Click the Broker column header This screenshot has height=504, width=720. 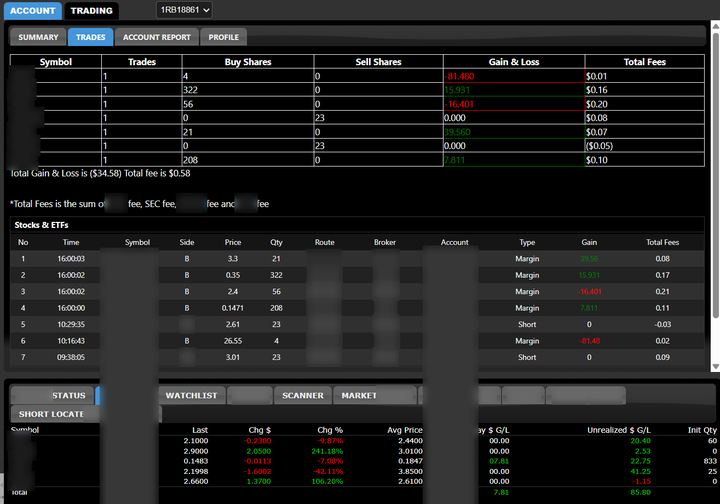[x=385, y=242]
